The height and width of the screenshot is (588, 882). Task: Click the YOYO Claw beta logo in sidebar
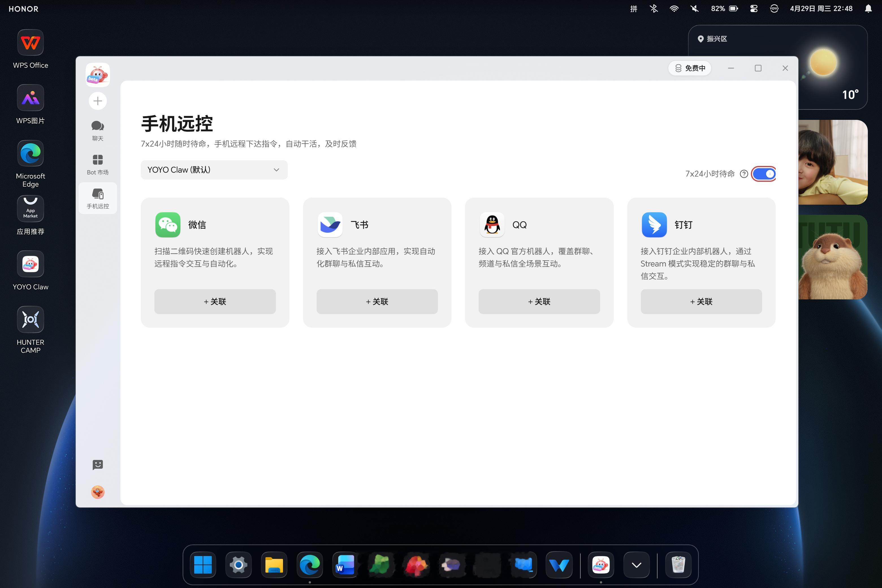pyautogui.click(x=98, y=75)
